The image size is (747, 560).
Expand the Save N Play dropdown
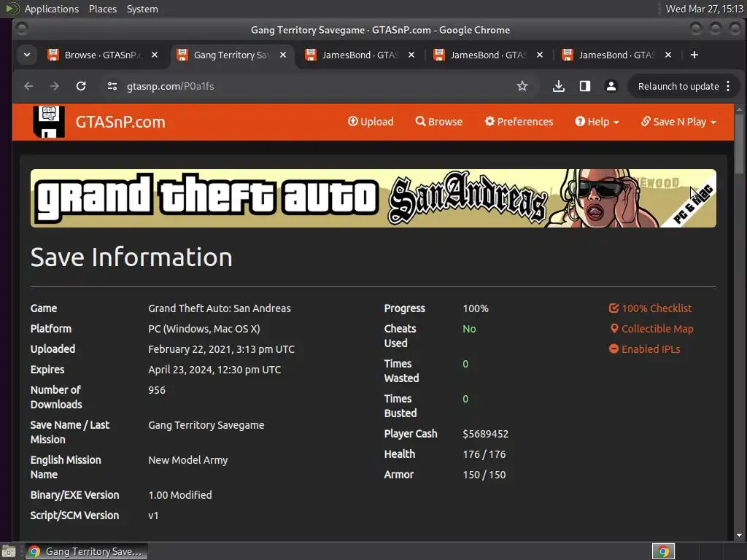pos(678,122)
